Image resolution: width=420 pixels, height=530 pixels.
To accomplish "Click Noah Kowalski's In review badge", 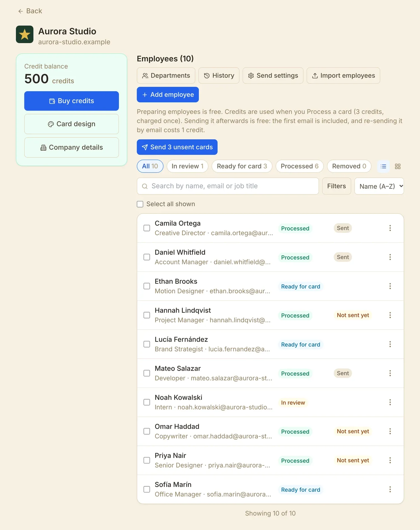I will tap(293, 403).
